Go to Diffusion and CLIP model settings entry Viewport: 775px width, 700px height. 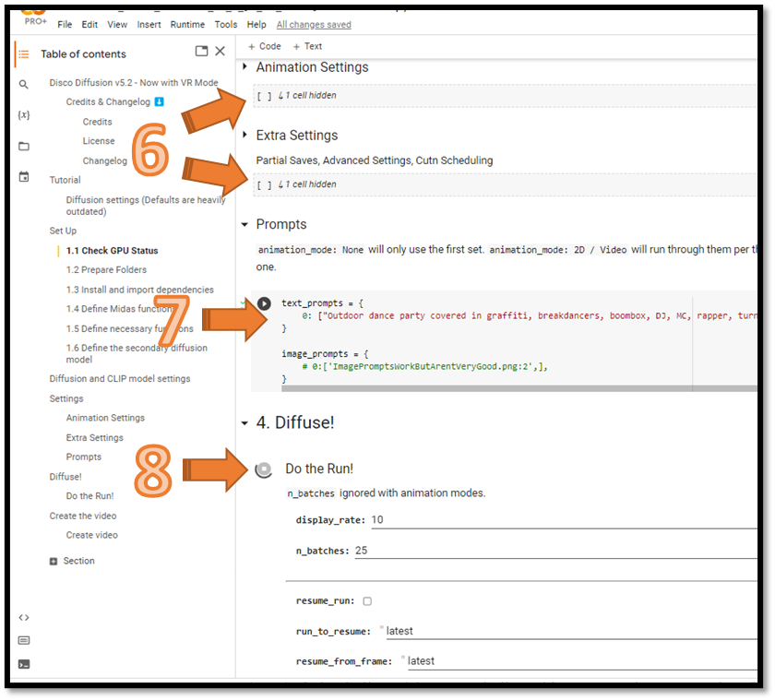tap(120, 379)
